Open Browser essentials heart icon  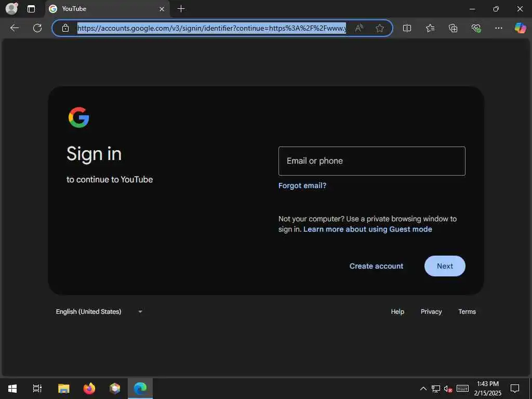(476, 28)
